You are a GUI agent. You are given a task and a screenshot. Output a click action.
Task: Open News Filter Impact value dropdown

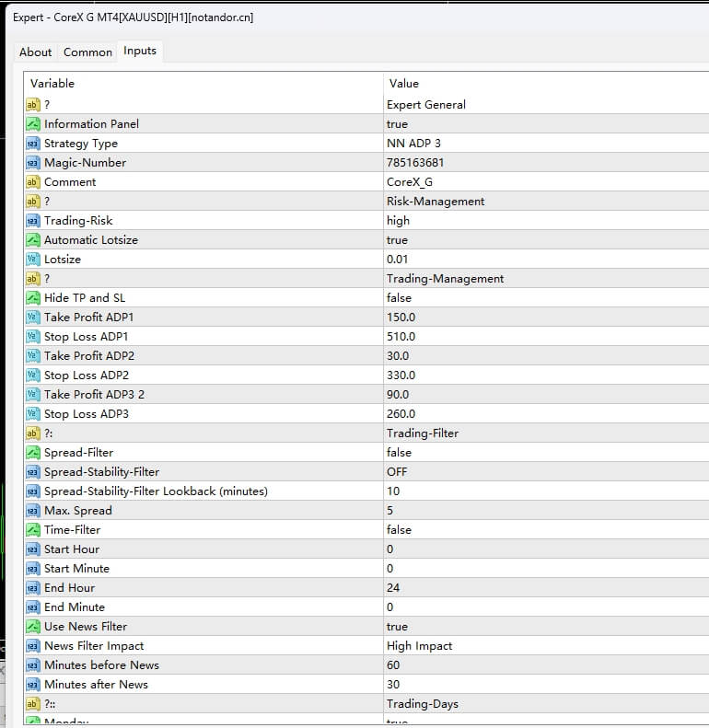point(419,646)
